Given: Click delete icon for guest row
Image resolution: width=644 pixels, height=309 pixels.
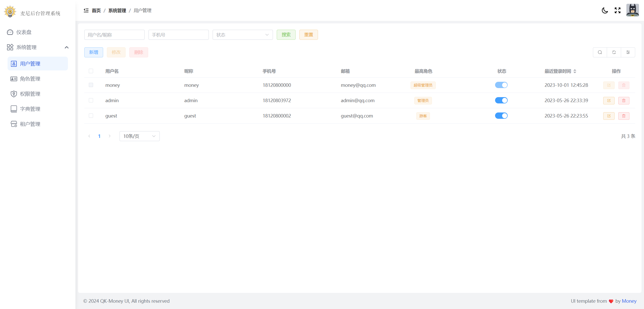Looking at the screenshot, I should [624, 116].
